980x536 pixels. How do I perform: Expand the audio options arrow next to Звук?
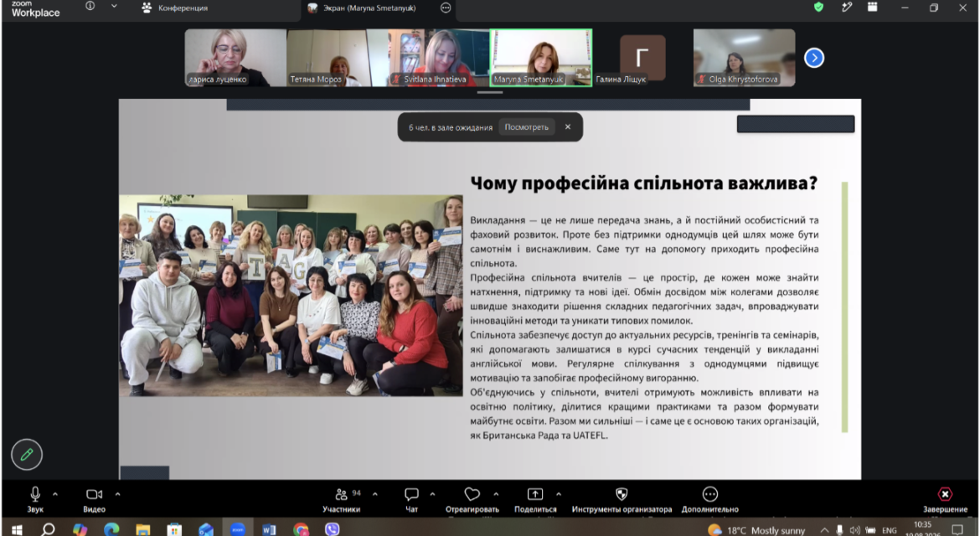[55, 494]
